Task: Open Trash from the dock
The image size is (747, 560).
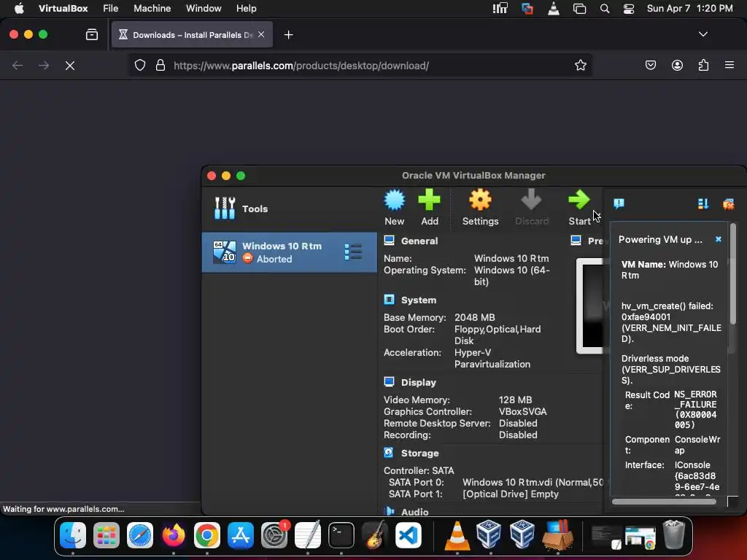Action: [673, 535]
